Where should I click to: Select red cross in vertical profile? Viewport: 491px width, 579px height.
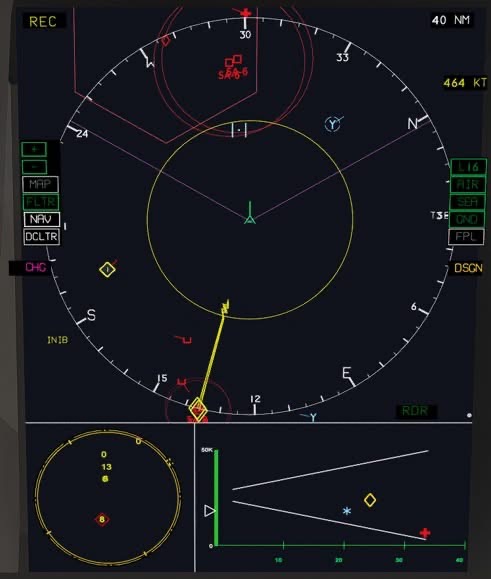pyautogui.click(x=425, y=533)
